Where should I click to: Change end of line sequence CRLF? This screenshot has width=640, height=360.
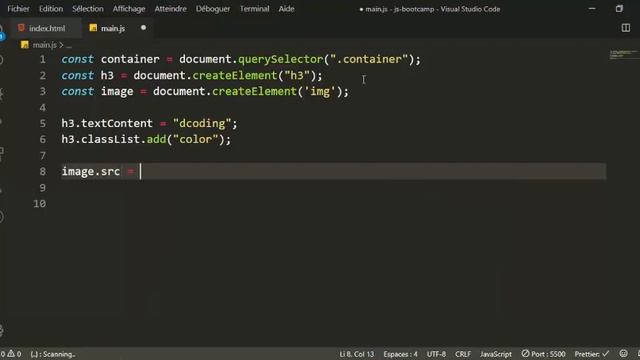[463, 354]
